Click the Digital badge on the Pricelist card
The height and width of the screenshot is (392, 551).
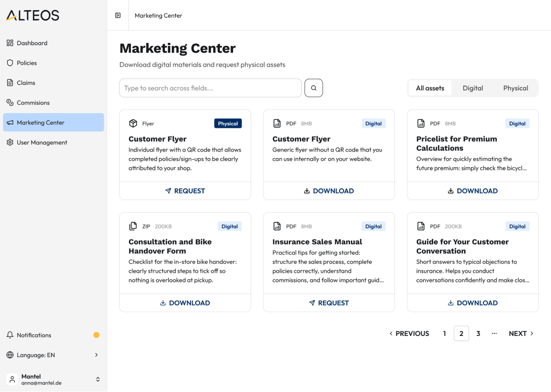(517, 123)
